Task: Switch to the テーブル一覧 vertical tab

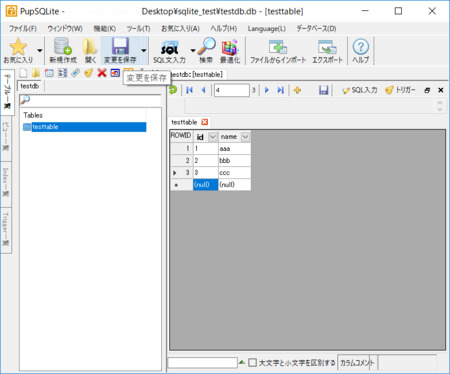Action: tap(7, 92)
